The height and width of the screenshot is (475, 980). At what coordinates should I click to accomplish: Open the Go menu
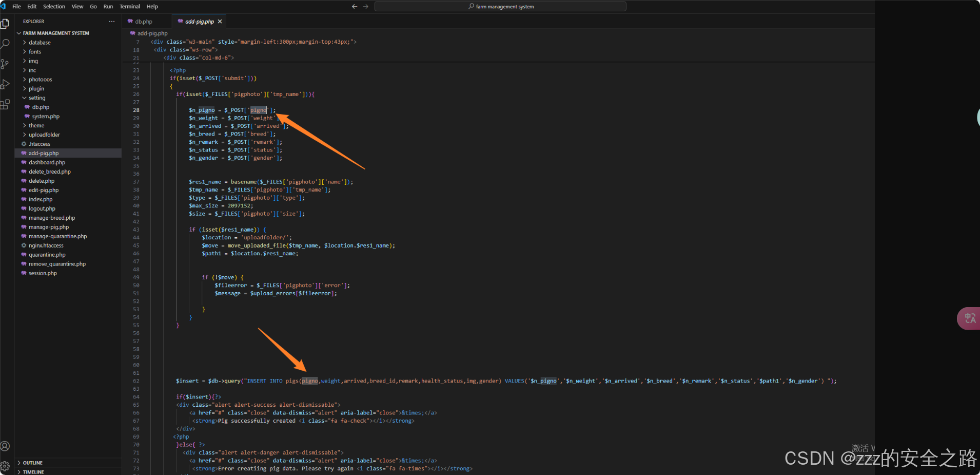pos(93,7)
